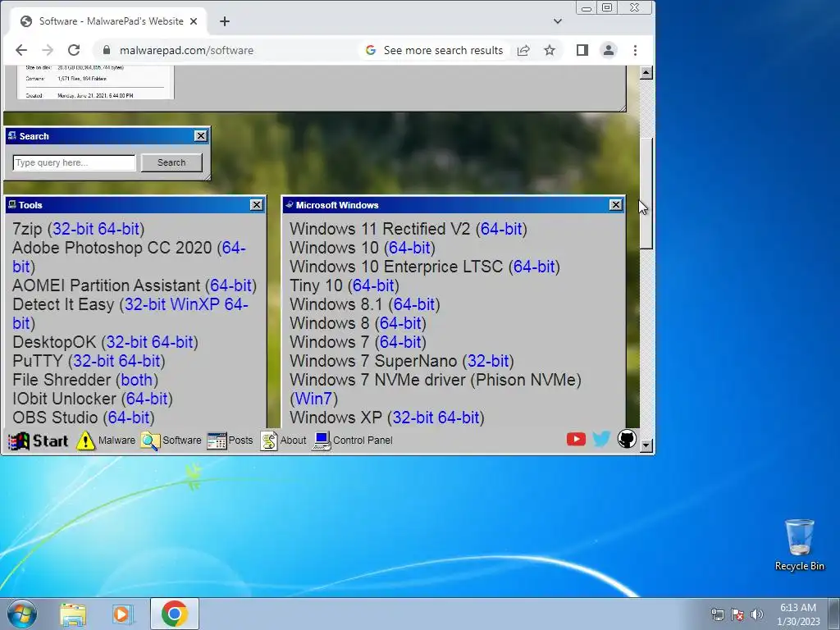
Task: Open the GitHub icon in the site taskbar
Action: [x=627, y=440]
